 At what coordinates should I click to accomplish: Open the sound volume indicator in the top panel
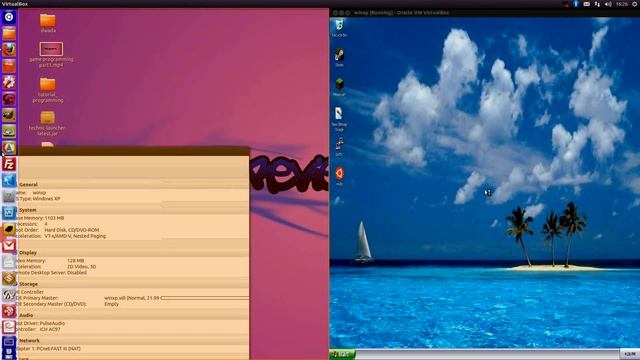coord(608,4)
